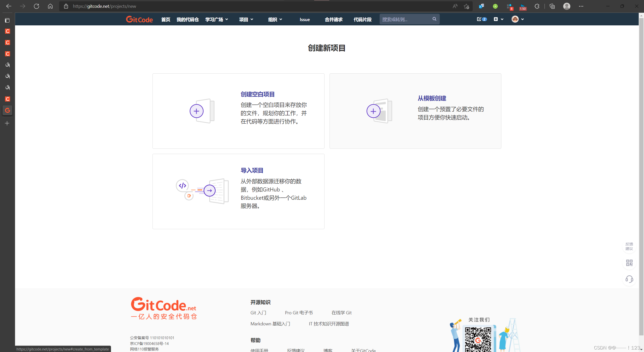644x352 pixels.
Task: Open the Pro Git 电子书 link
Action: (x=298, y=313)
